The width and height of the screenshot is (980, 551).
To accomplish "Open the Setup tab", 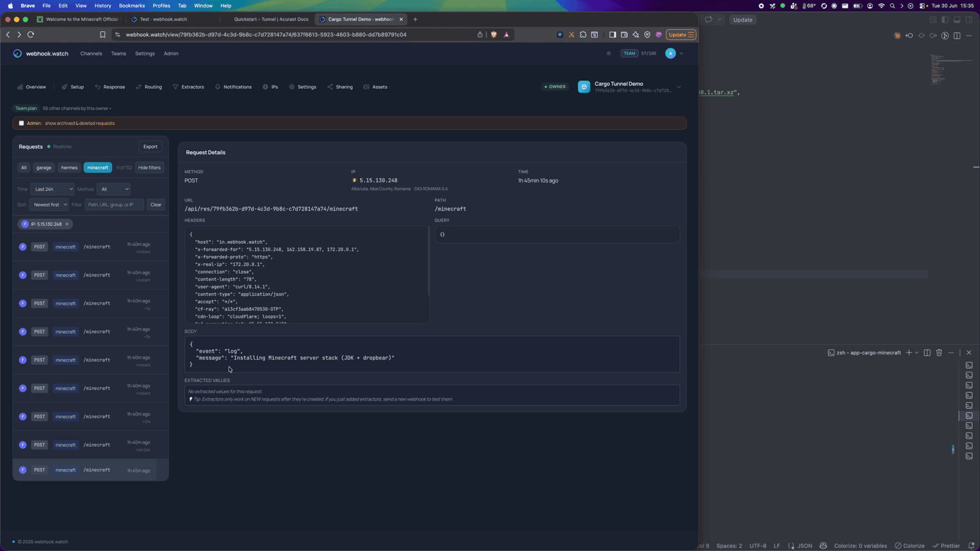I will (x=73, y=87).
